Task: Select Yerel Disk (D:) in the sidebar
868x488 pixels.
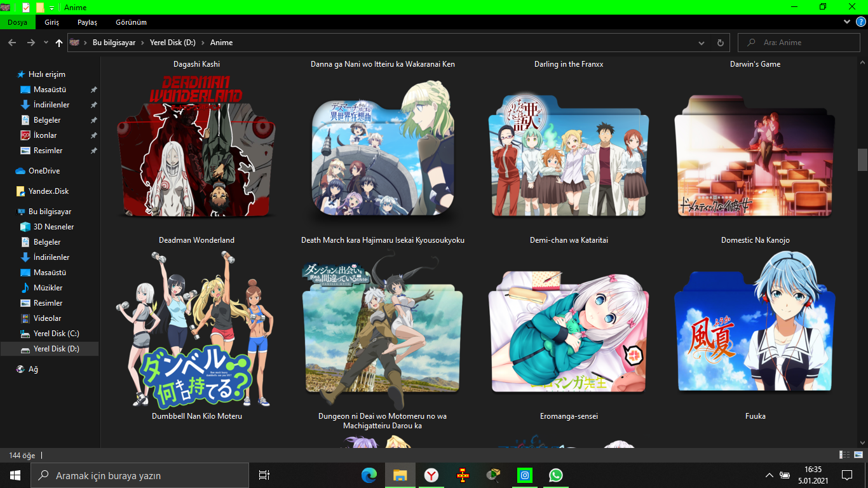Action: [50, 349]
